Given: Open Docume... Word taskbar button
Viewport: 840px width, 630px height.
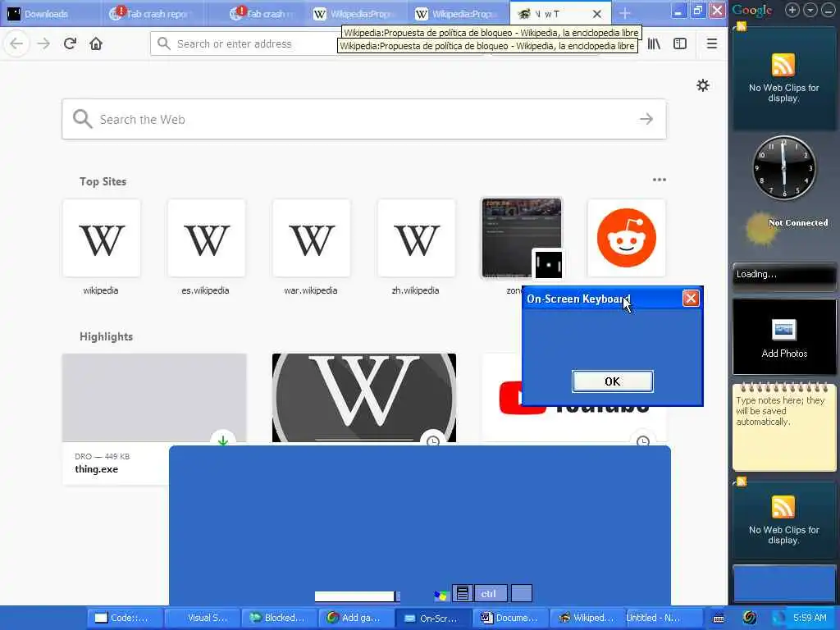Looking at the screenshot, I should coord(510,618).
